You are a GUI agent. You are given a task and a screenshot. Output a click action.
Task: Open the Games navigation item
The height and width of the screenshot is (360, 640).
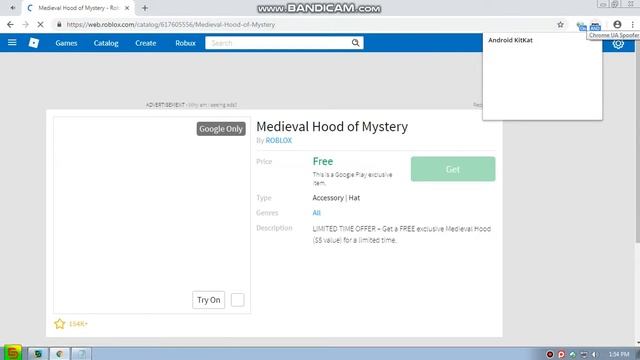[66, 43]
